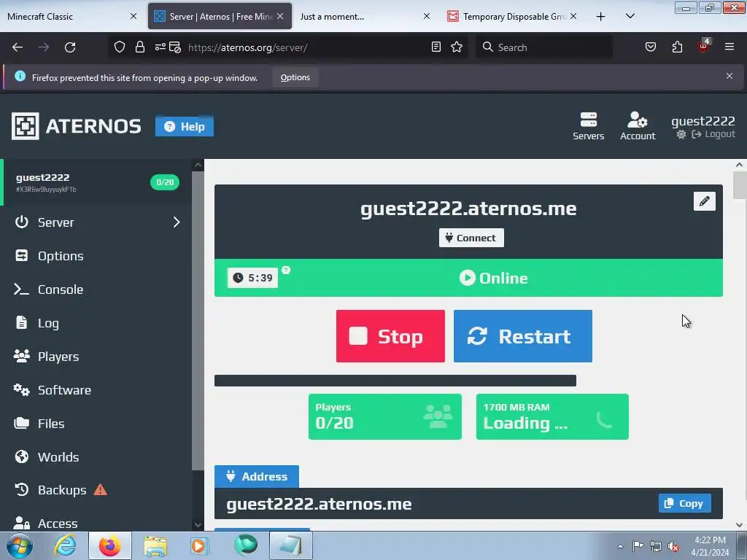The height and width of the screenshot is (560, 747).
Task: Click the site security padlock icon
Action: tap(139, 47)
